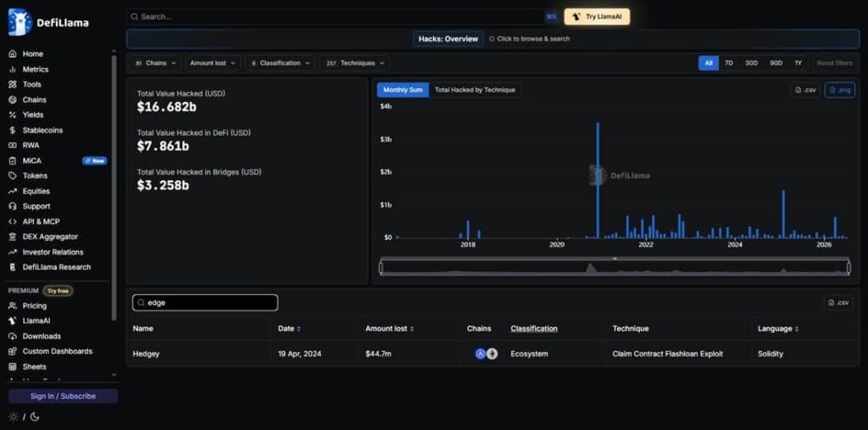Click the Custom Dashboards icon
This screenshot has height=430, width=868.
coord(12,351)
